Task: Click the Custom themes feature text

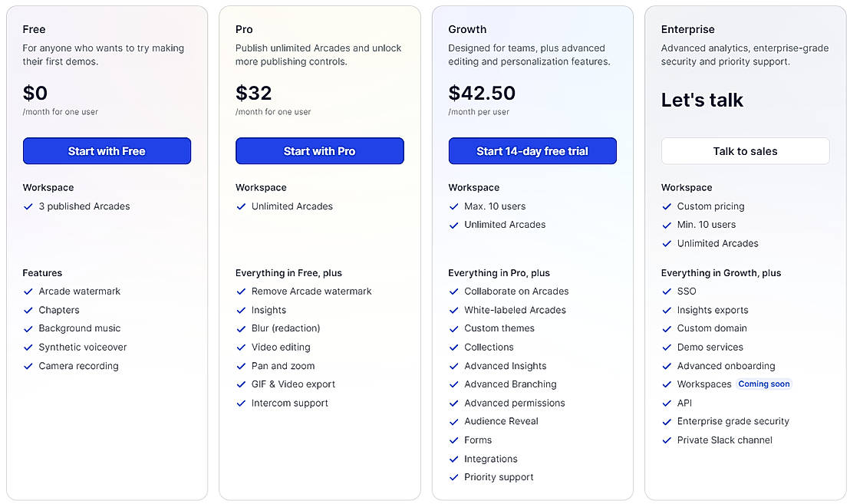Action: pyautogui.click(x=499, y=328)
